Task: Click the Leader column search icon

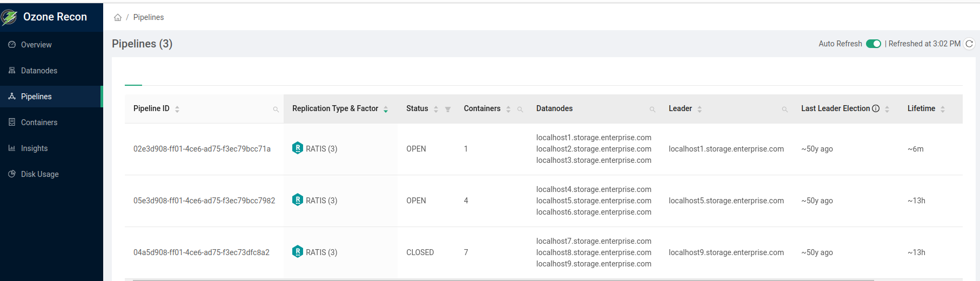Action: coord(784,109)
